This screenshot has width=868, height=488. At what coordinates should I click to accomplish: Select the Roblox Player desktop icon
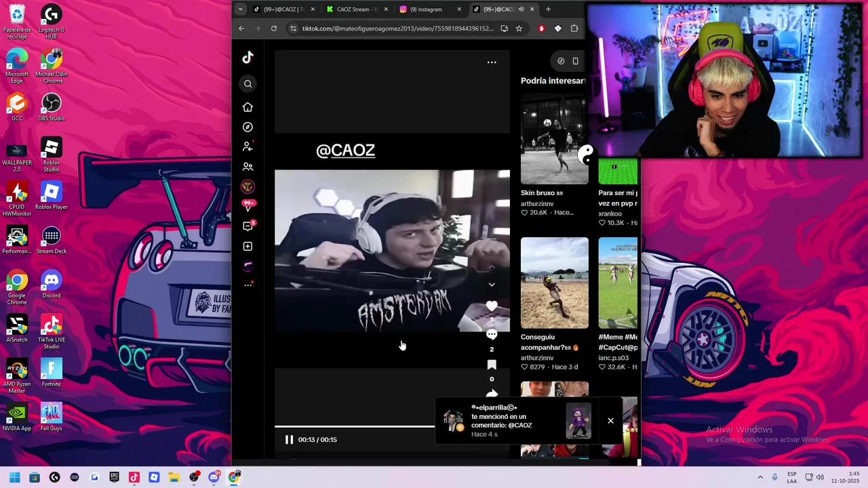pyautogui.click(x=51, y=196)
